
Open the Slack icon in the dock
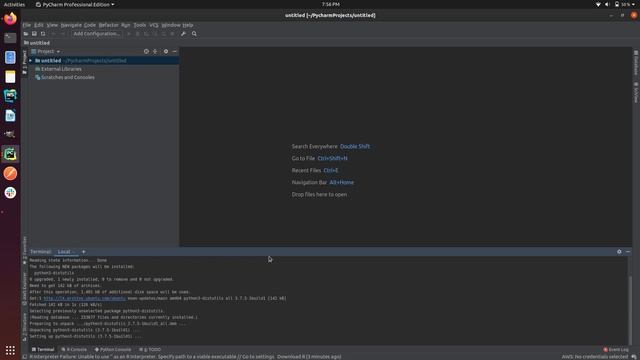pyautogui.click(x=10, y=193)
